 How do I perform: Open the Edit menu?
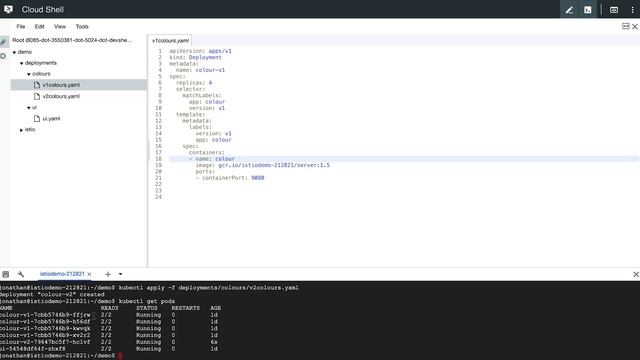tap(40, 27)
